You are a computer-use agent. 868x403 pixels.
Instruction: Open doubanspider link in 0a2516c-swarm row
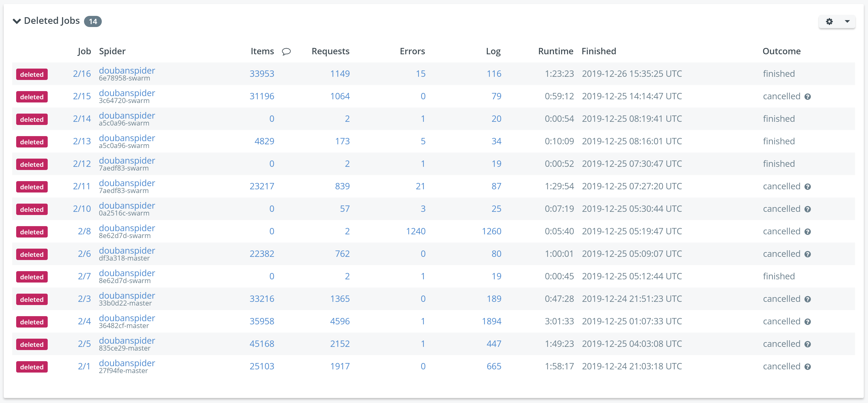click(x=127, y=205)
